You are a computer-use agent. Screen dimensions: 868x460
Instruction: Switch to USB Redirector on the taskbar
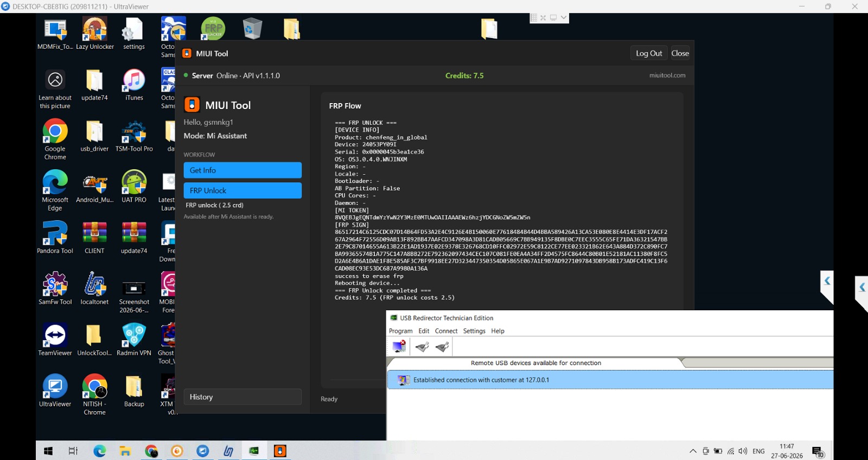coord(254,451)
